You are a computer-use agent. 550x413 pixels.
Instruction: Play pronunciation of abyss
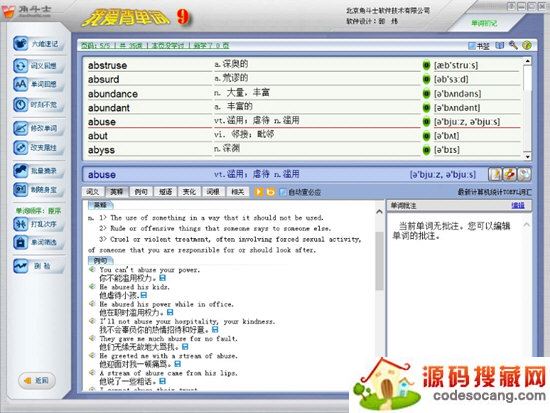click(426, 150)
